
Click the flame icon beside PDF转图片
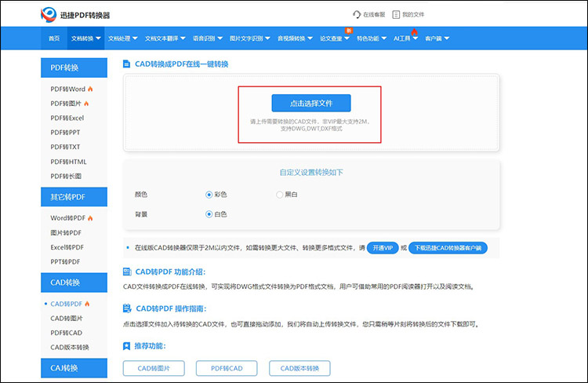coord(86,104)
